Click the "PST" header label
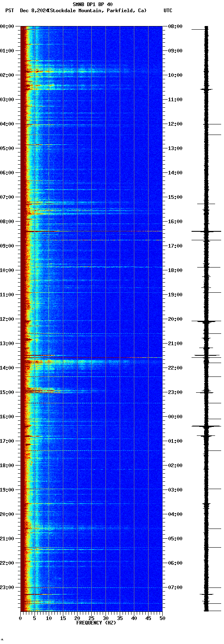The image size is (224, 644). (9, 11)
